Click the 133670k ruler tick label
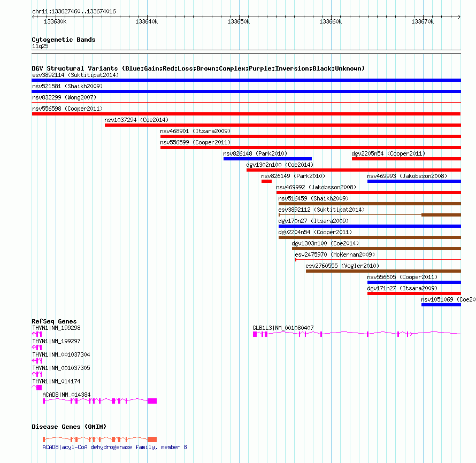This screenshot has height=463, width=476. (423, 22)
